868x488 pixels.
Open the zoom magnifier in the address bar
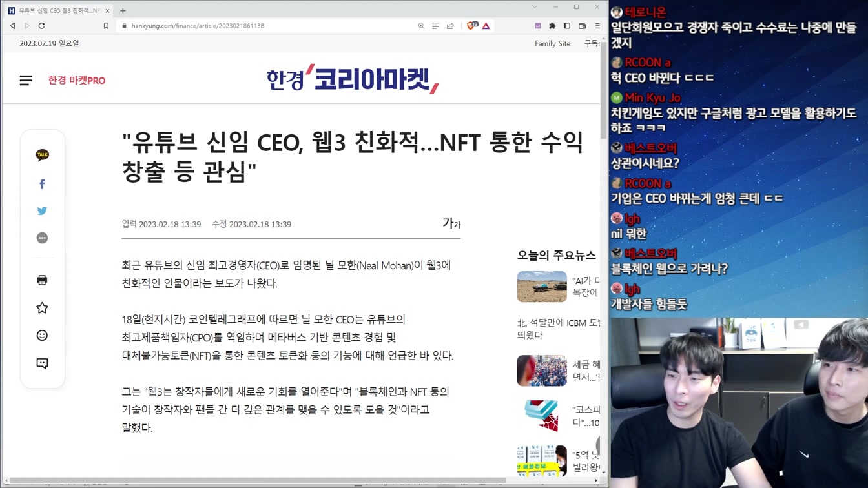[421, 26]
